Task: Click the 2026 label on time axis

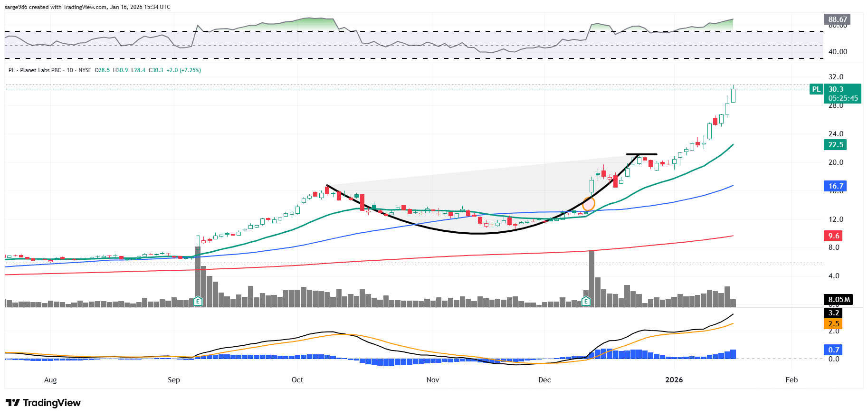Action: pyautogui.click(x=674, y=380)
